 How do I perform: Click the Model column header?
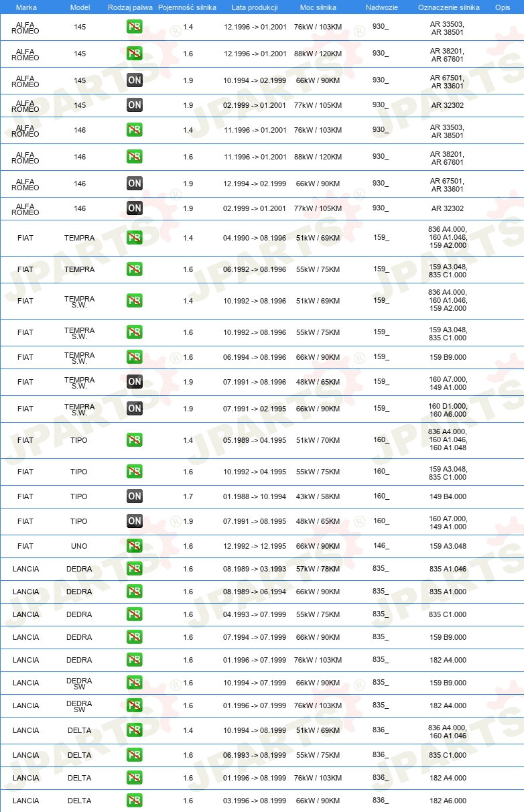[x=80, y=7]
